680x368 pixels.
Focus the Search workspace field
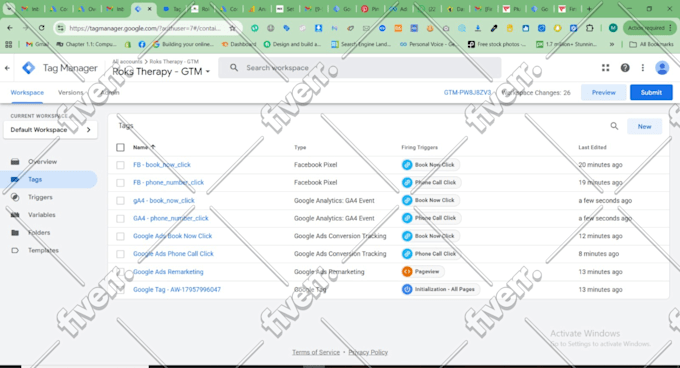point(360,68)
